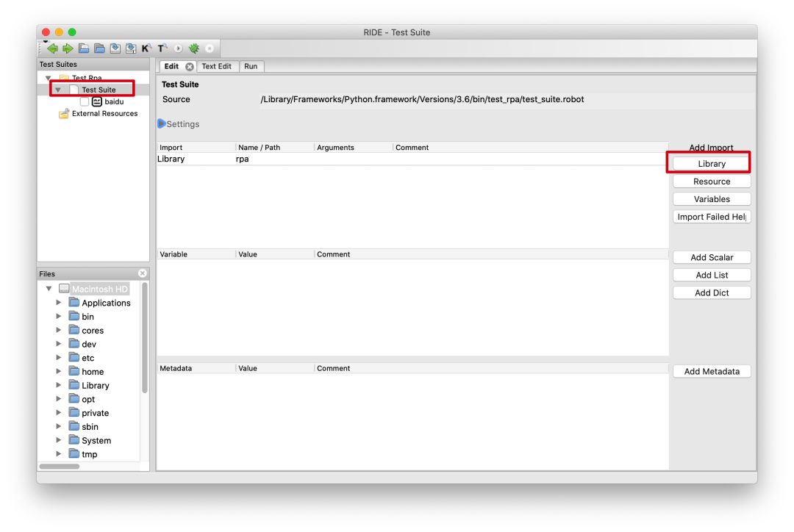
Task: Run with debug green bug icon
Action: [194, 48]
